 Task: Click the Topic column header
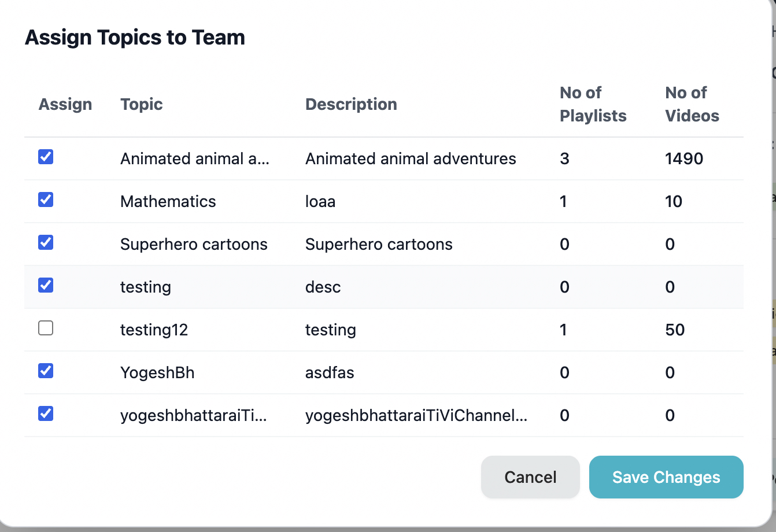pos(142,104)
